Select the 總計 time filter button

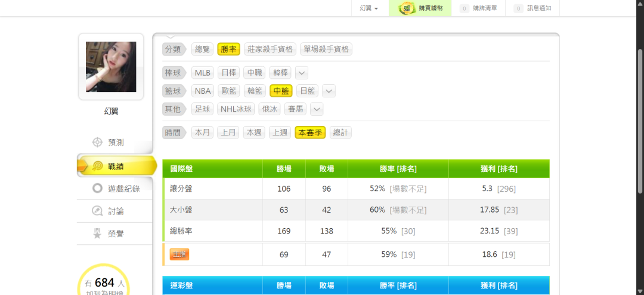pyautogui.click(x=340, y=133)
